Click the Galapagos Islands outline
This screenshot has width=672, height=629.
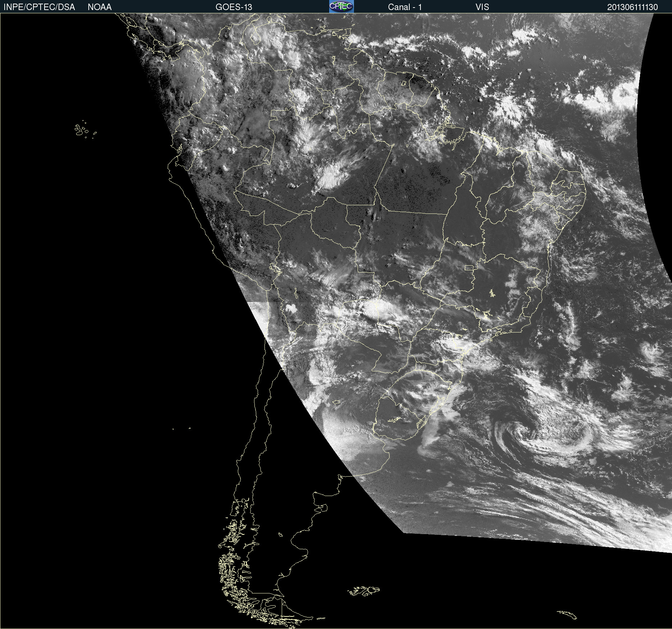82,130
